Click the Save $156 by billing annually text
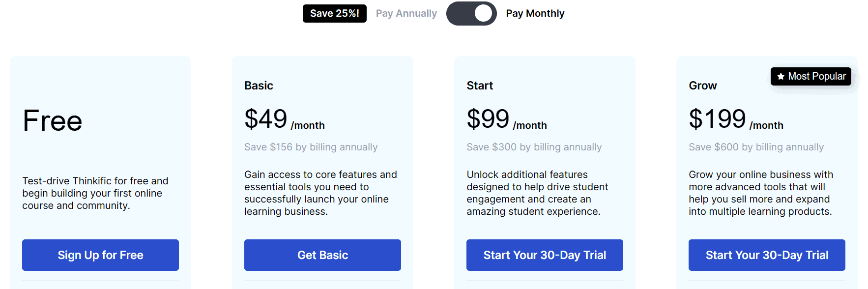Viewport: 868px width, 289px height. click(x=311, y=147)
